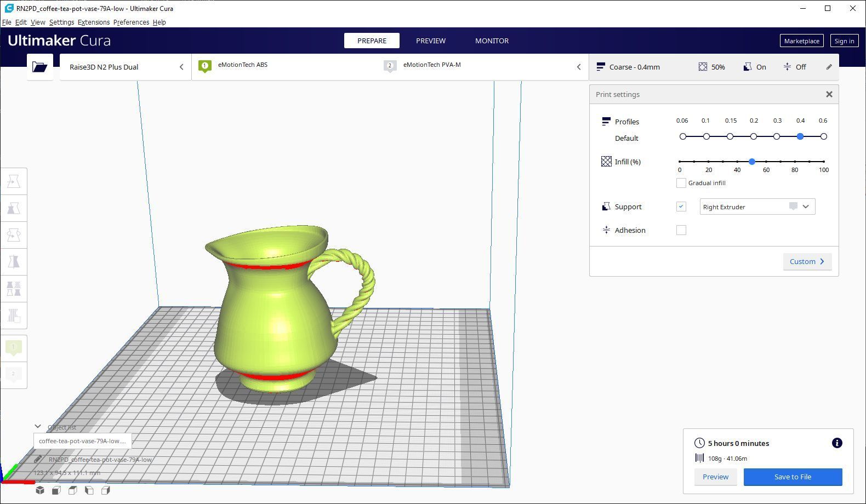Collapse the Object list chevron
This screenshot has height=504, width=866.
click(x=38, y=426)
